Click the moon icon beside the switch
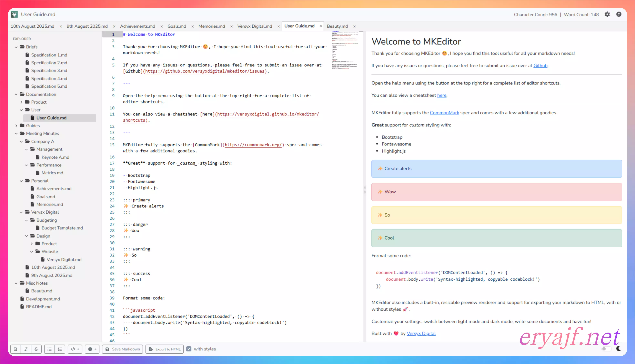 619,349
